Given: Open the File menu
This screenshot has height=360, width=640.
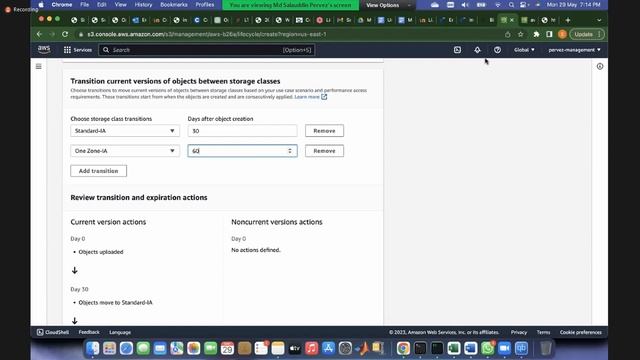Looking at the screenshot, I should 84,5.
